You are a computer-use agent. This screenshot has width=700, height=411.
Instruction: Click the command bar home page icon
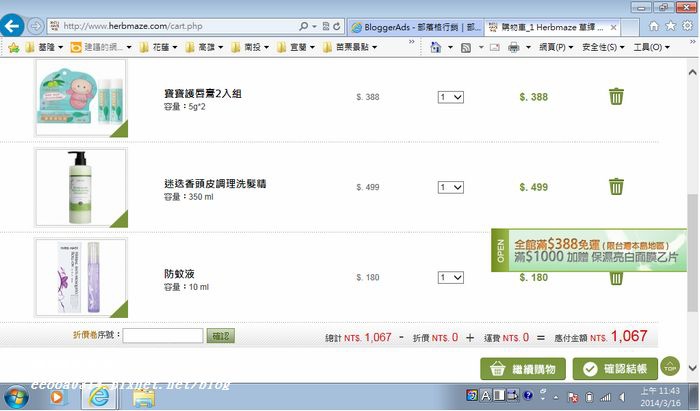pyautogui.click(x=436, y=47)
